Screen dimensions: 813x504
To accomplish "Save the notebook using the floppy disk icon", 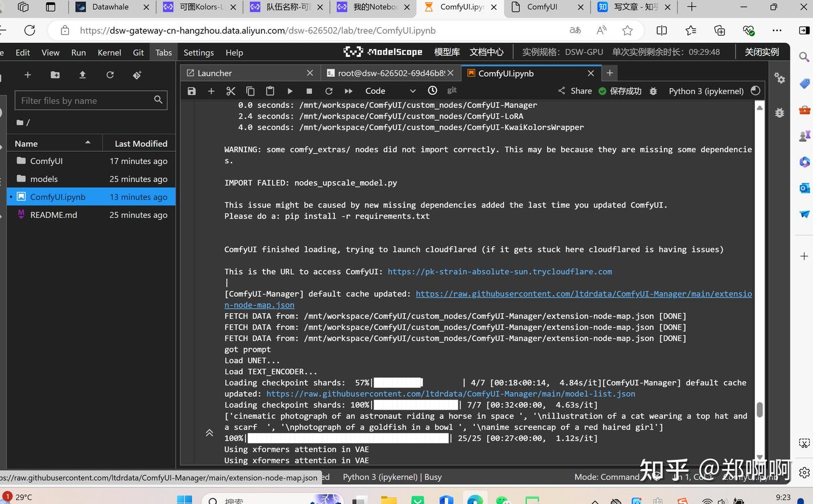I will tap(192, 91).
